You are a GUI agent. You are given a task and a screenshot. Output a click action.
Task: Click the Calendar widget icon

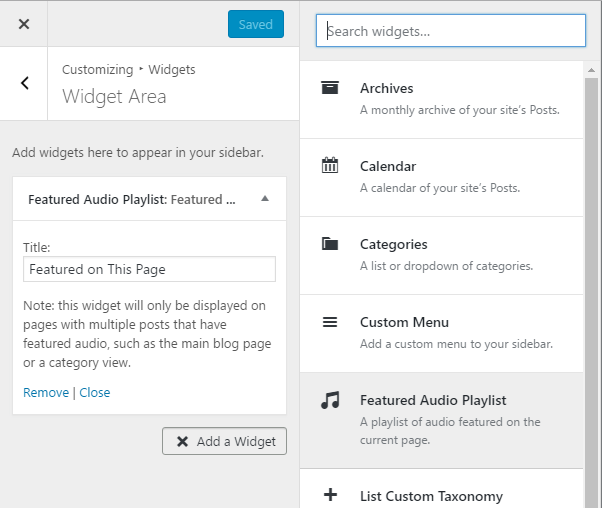click(x=330, y=165)
